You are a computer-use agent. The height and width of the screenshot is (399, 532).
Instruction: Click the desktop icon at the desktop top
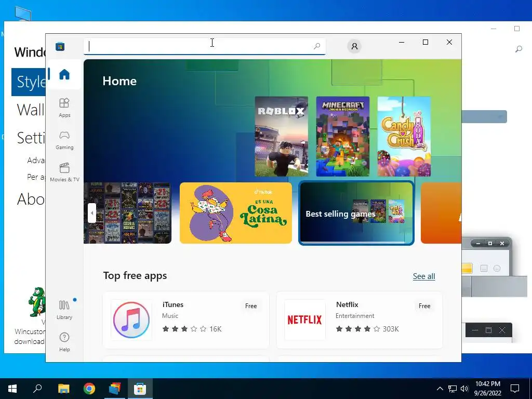(x=23, y=14)
